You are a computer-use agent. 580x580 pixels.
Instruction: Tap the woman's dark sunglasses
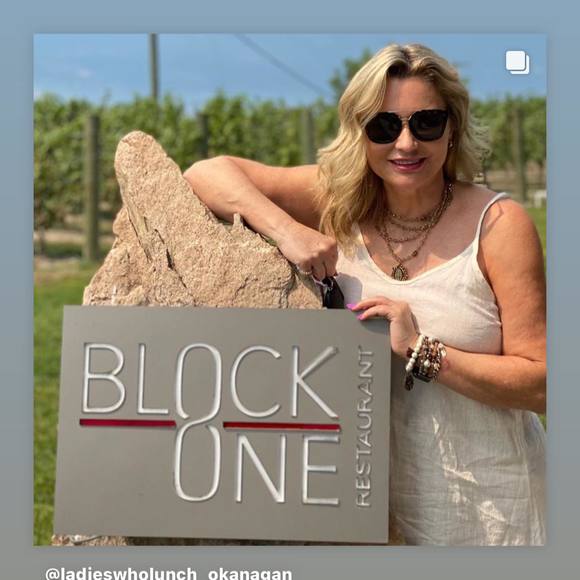407,126
